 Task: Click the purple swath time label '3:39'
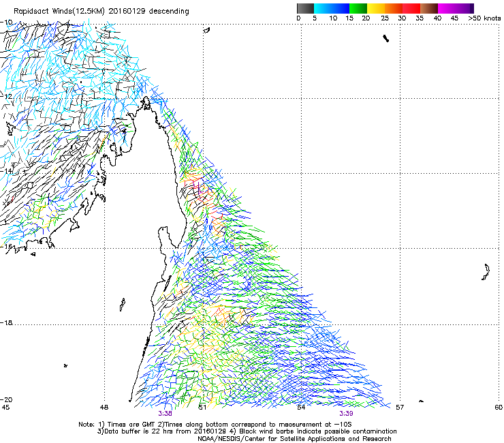(x=346, y=414)
